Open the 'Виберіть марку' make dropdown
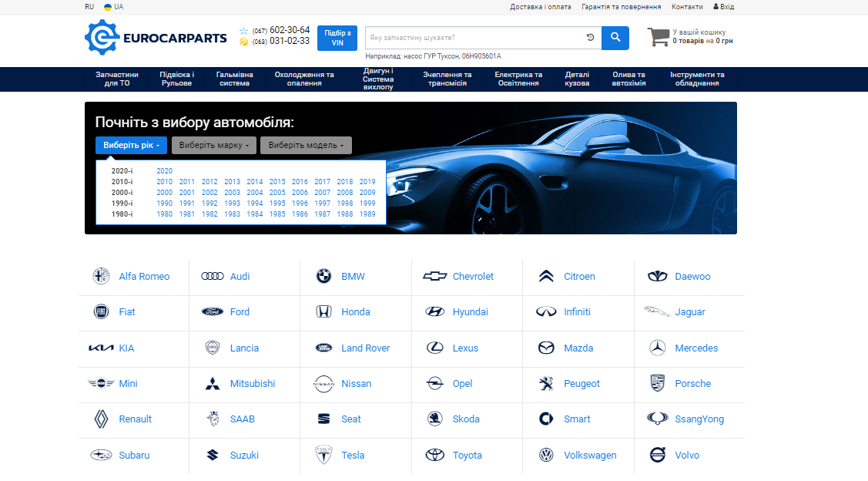This screenshot has width=868, height=481. 213,145
